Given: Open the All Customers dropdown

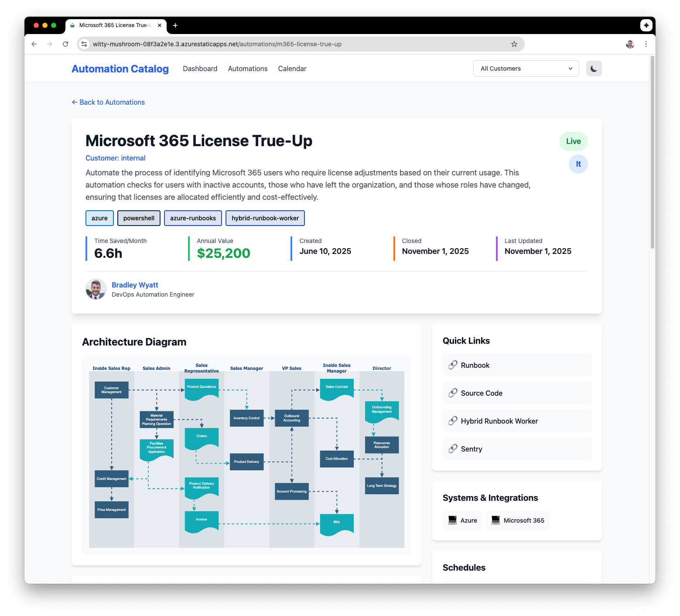Looking at the screenshot, I should (526, 68).
